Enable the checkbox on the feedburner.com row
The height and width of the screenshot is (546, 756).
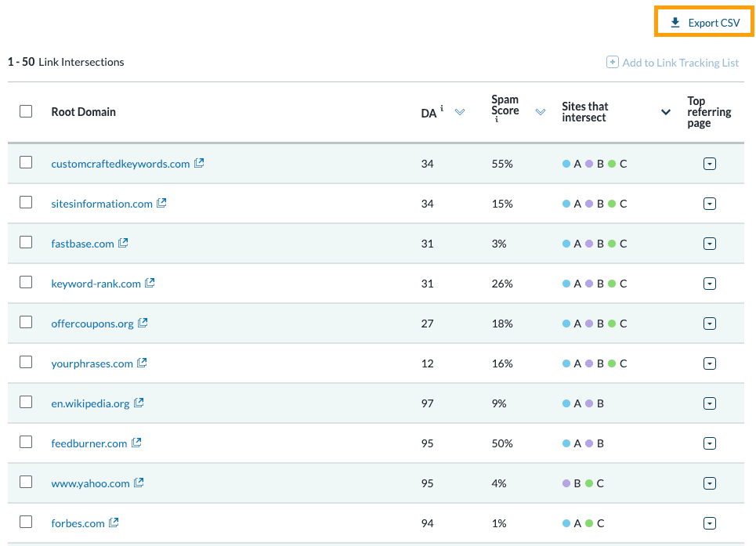click(x=24, y=443)
